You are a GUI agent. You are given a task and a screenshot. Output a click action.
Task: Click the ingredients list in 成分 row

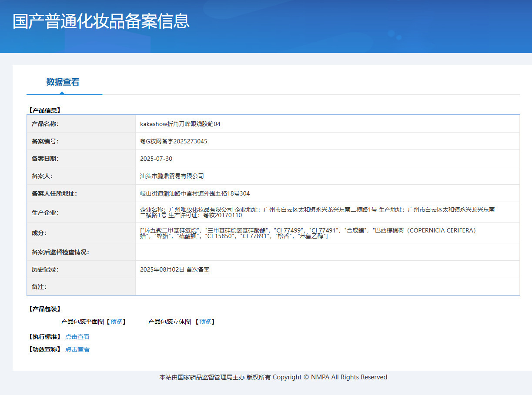coord(308,233)
